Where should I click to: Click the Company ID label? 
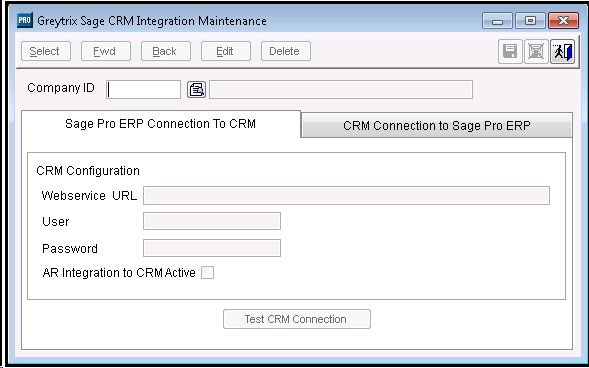coord(61,88)
